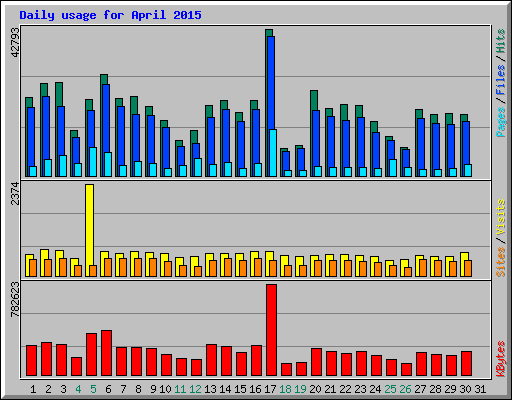Click the day 13 axis label
The image size is (512, 400).
click(210, 389)
